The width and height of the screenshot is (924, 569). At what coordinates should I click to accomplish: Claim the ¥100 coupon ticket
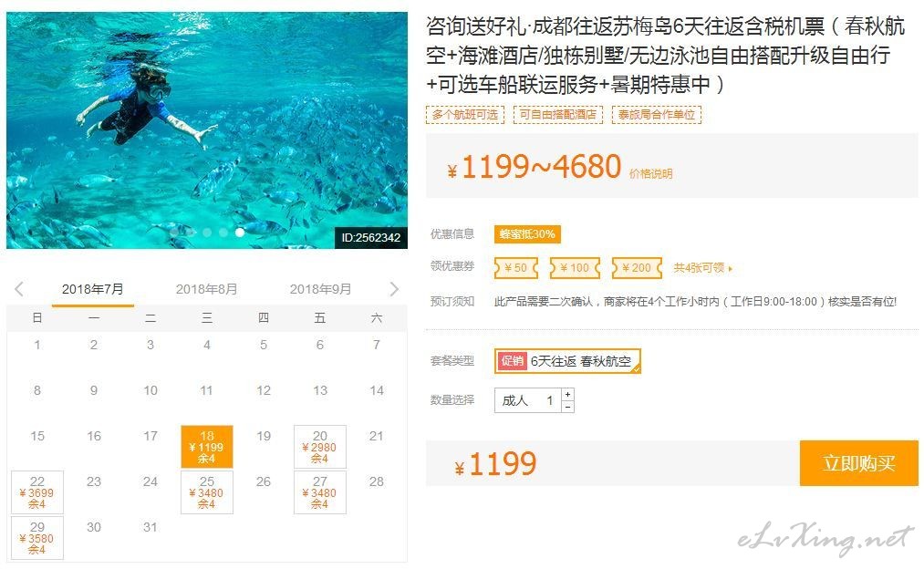(x=575, y=268)
